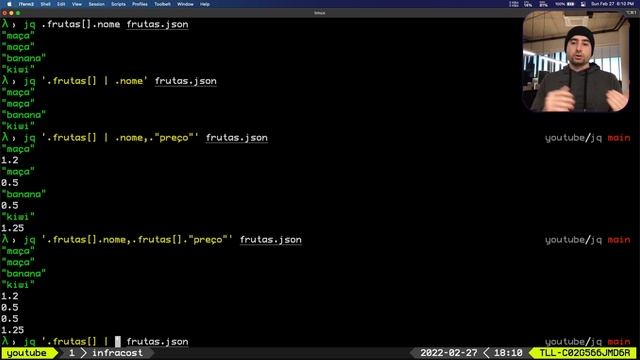Click the 1.2 value under first "maça"
The width and height of the screenshot is (640, 360).
coord(9,160)
